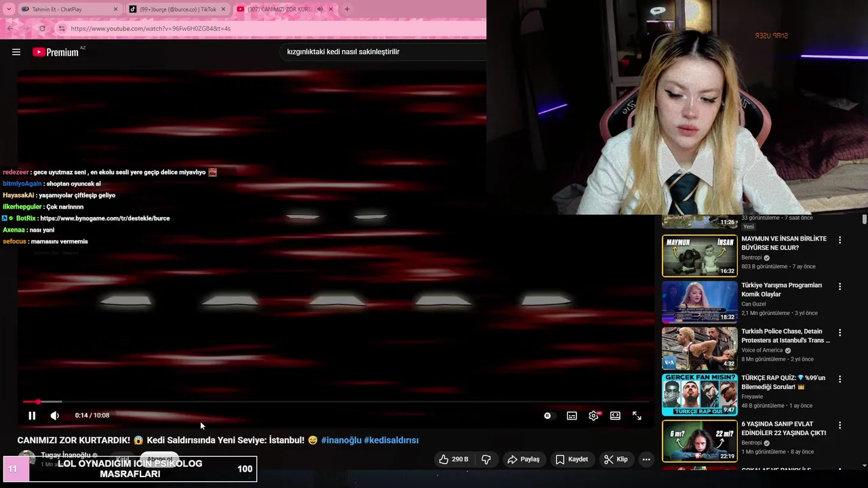Open options for 6 YAŞINDA SANIP video
The height and width of the screenshot is (488, 868).
[x=840, y=425]
